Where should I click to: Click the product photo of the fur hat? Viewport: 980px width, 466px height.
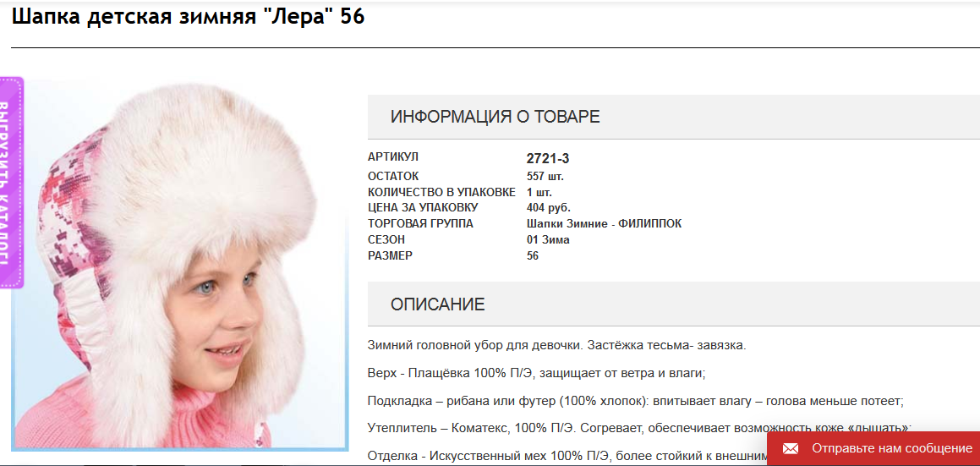coord(179,264)
